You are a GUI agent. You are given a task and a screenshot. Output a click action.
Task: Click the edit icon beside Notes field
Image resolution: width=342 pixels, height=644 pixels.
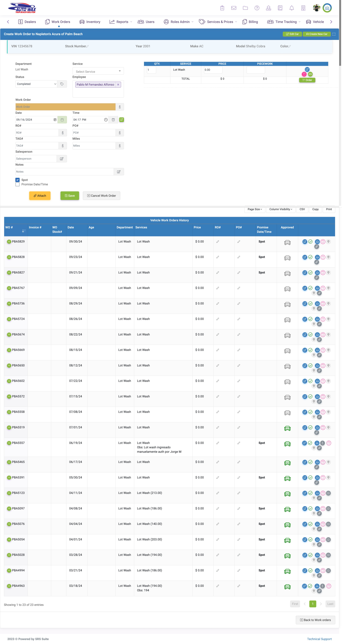[119, 172]
